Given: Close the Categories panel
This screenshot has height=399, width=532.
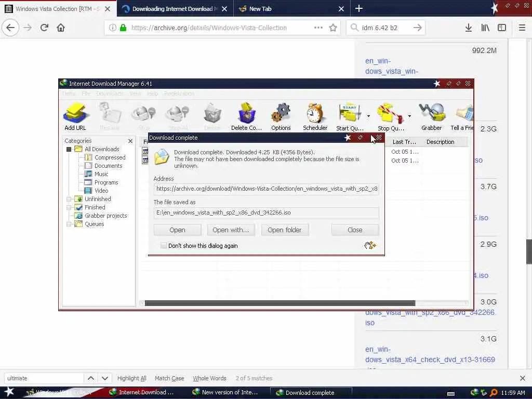Looking at the screenshot, I should click(x=130, y=141).
